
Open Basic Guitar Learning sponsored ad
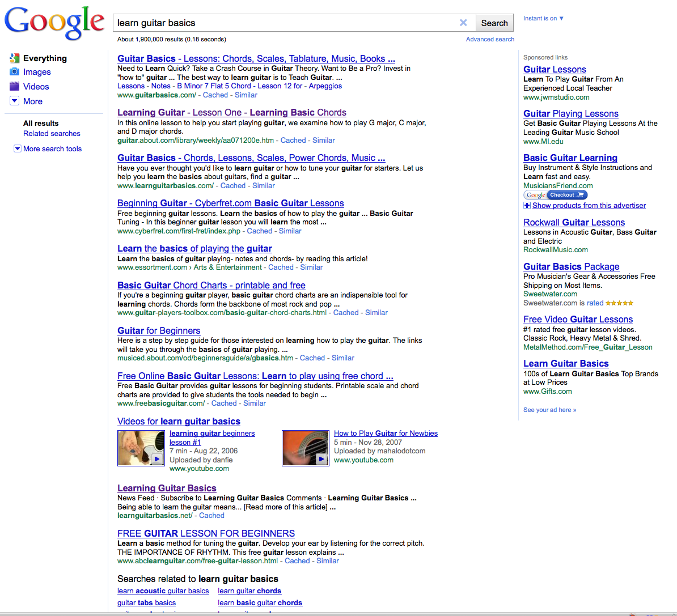(570, 158)
